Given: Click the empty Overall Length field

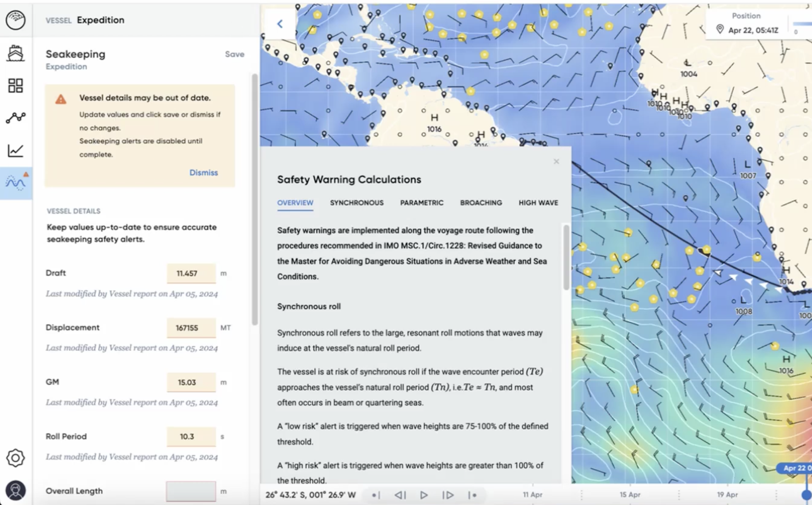Looking at the screenshot, I should [x=191, y=491].
